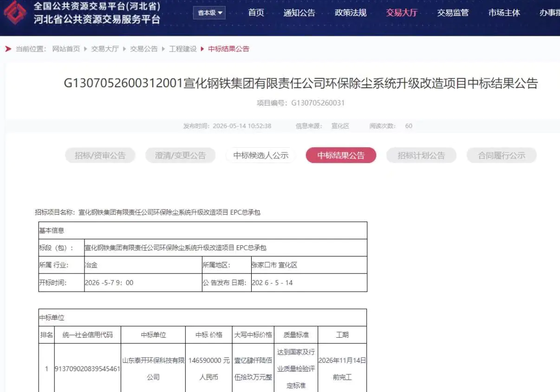Click the 工程建设 breadcrumb link
560x392 pixels.
[x=183, y=49]
